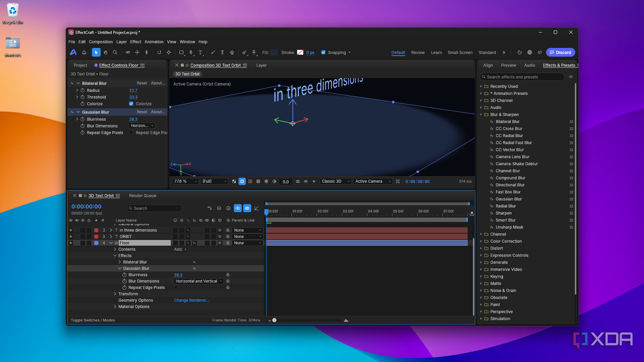Select the Zoom magnifier tool
This screenshot has width=644, height=362.
[115, 53]
